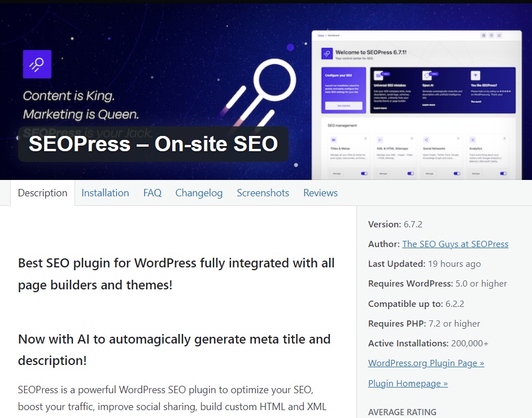
Task: Click Manage on the Social Networks card
Action: point(430,174)
